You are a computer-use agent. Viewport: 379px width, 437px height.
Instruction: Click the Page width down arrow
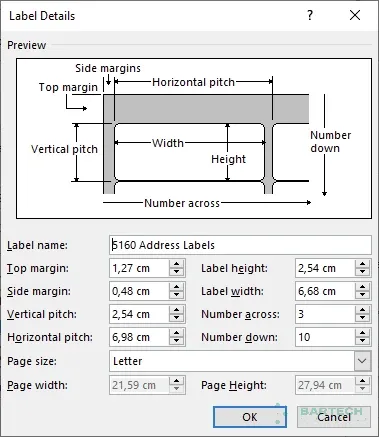point(176,389)
